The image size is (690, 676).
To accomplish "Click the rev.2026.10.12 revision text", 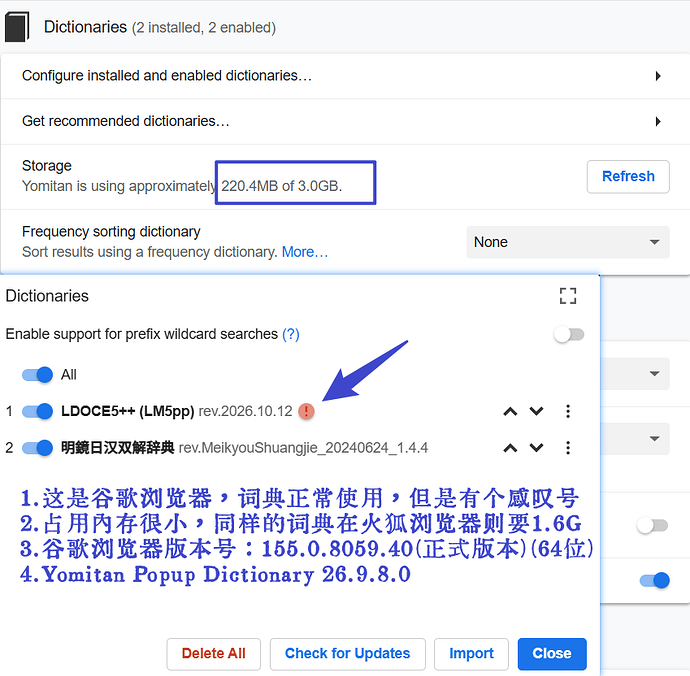I will (x=245, y=411).
